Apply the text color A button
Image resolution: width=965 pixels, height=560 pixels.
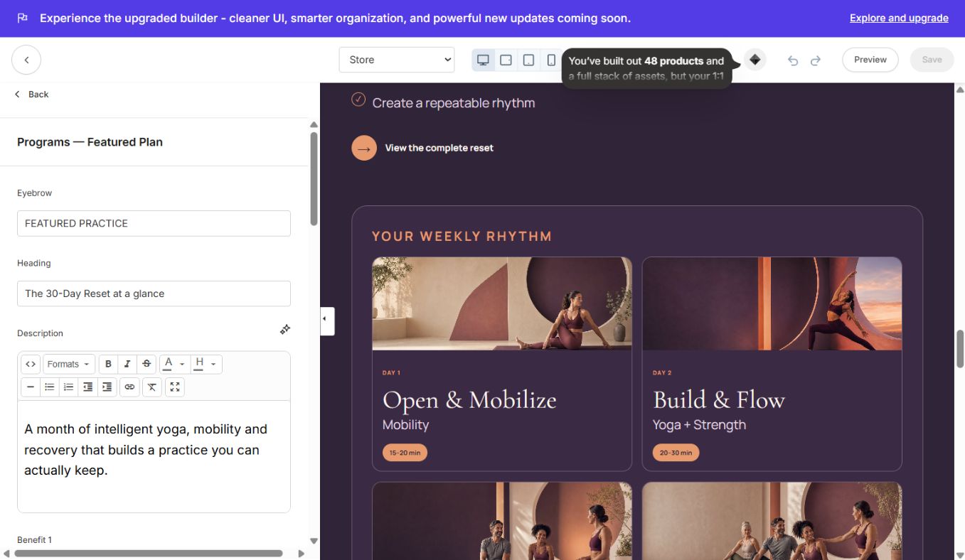pyautogui.click(x=169, y=365)
